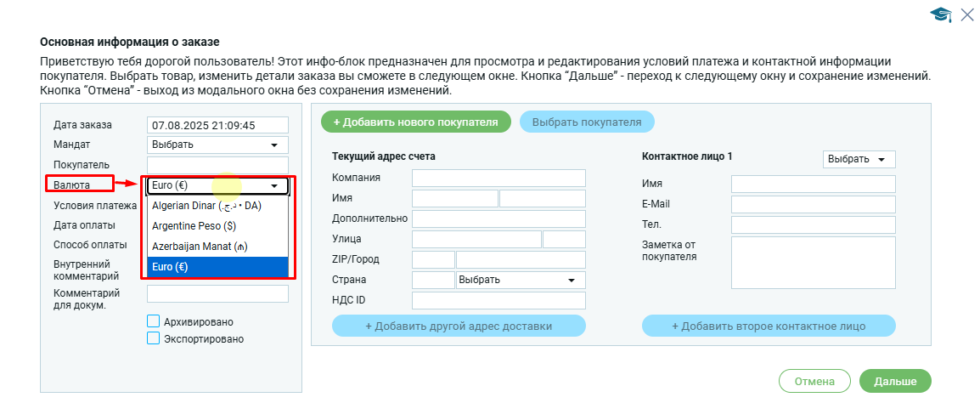Viewport: 980px width, 420px height.
Task: Click the graduation cap help icon
Action: (940, 14)
